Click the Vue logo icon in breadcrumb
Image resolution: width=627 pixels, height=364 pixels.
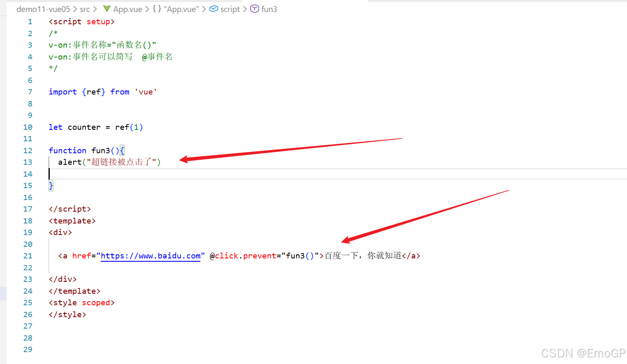click(x=107, y=9)
